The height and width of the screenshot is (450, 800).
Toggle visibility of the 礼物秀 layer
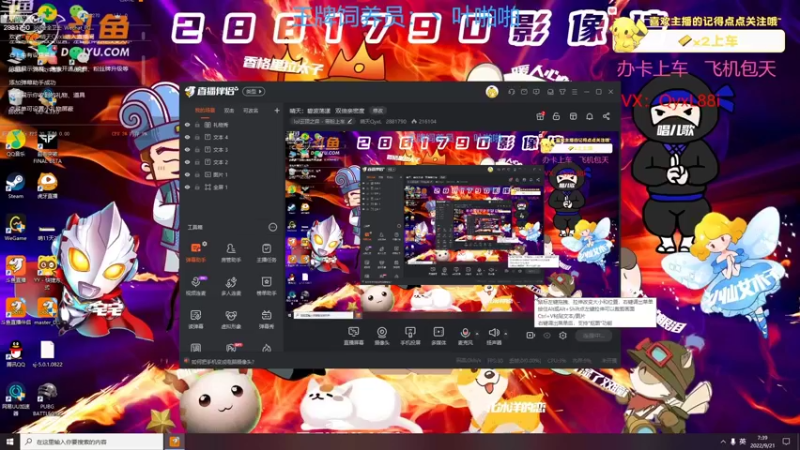pyautogui.click(x=187, y=125)
